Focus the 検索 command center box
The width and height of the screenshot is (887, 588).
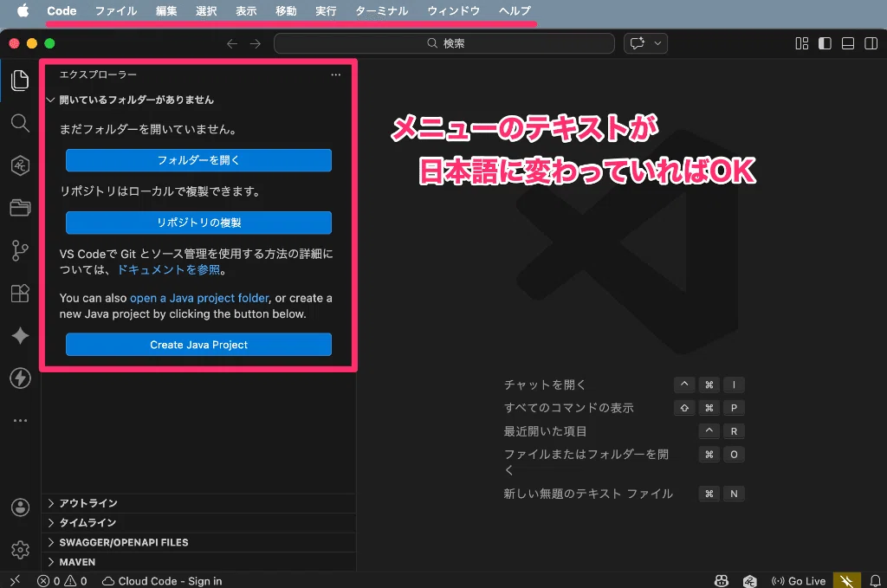click(444, 43)
